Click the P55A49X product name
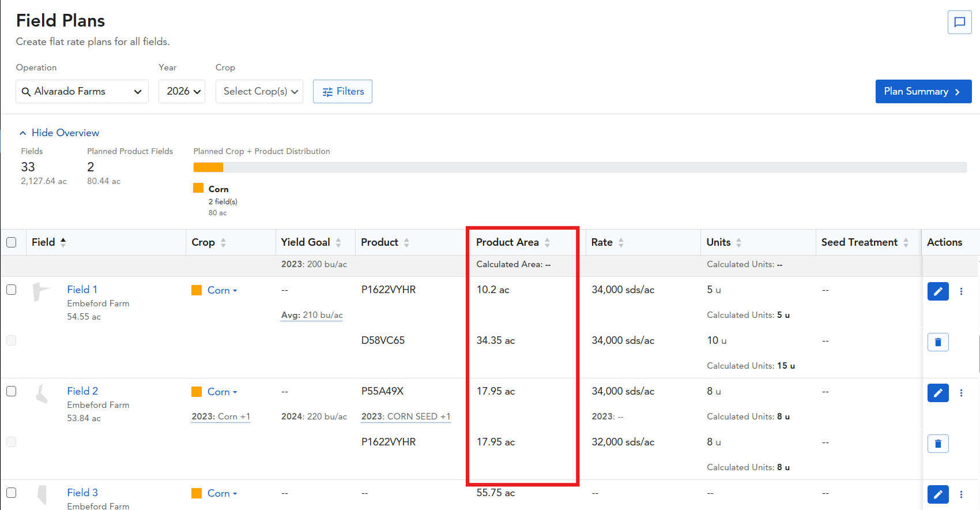980x510 pixels. 382,391
